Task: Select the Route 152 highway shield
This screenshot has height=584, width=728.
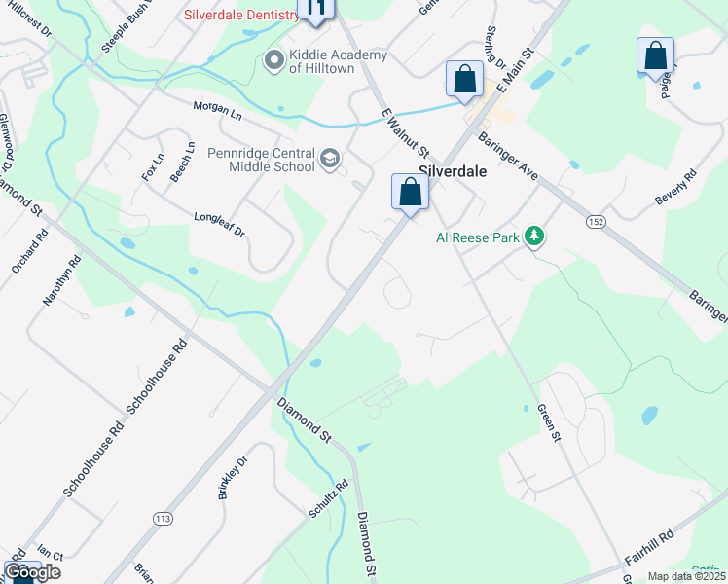Action: point(597,222)
